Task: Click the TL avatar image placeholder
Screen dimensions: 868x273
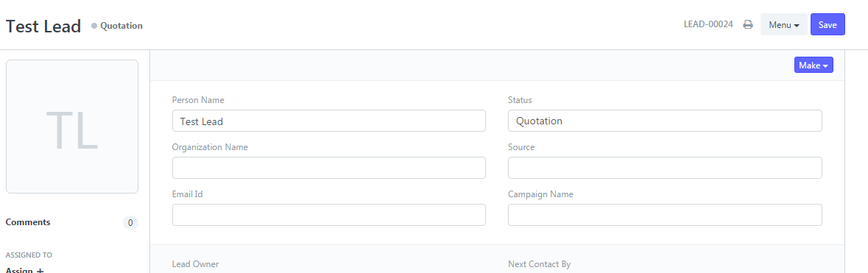Action: click(72, 127)
